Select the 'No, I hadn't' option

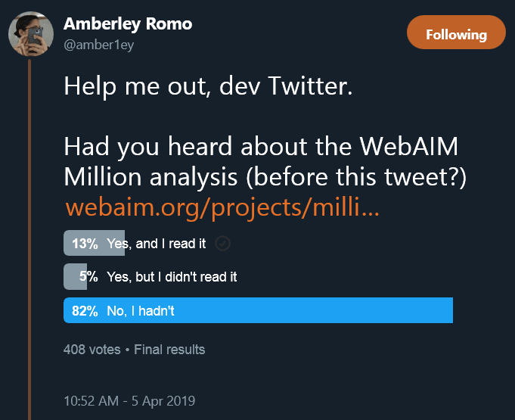coord(141,311)
